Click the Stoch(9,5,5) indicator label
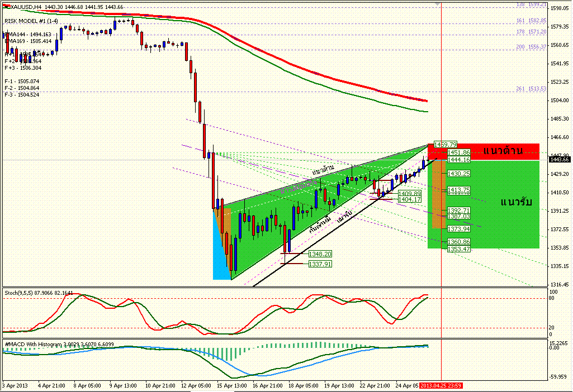The height and width of the screenshot is (392, 573). [39, 293]
